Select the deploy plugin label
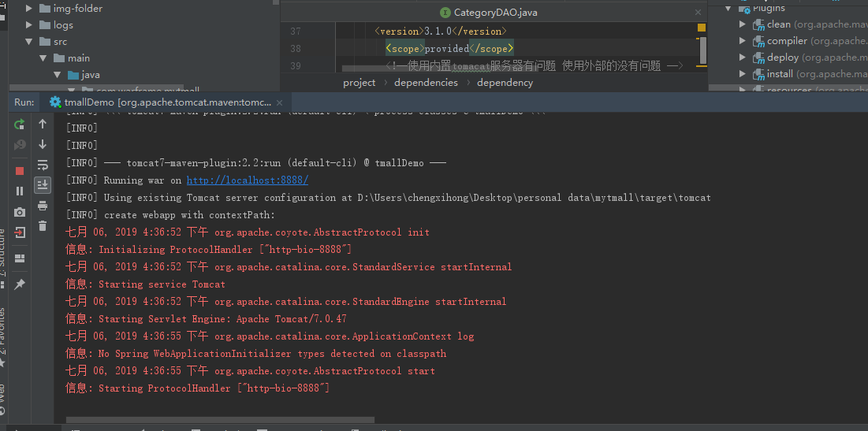 coord(783,58)
